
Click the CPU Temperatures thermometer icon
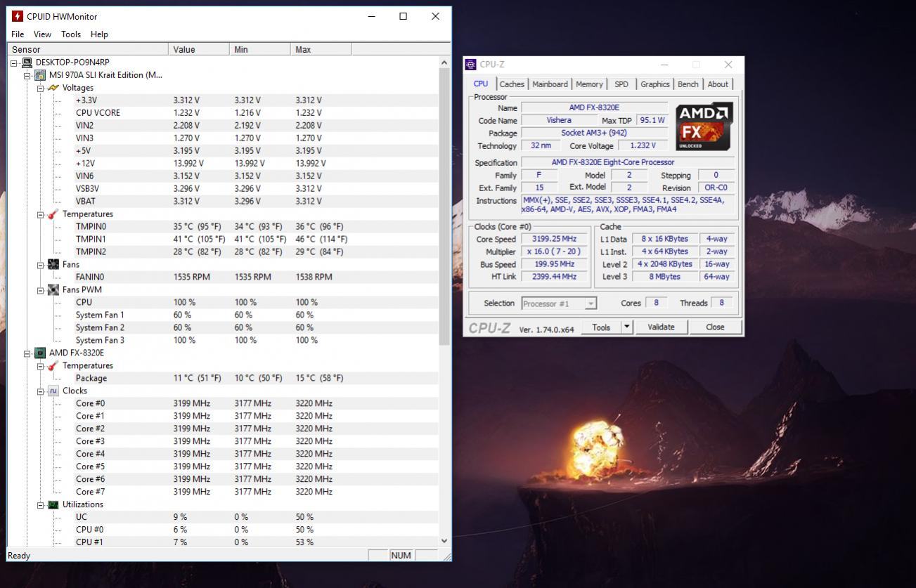tap(53, 366)
